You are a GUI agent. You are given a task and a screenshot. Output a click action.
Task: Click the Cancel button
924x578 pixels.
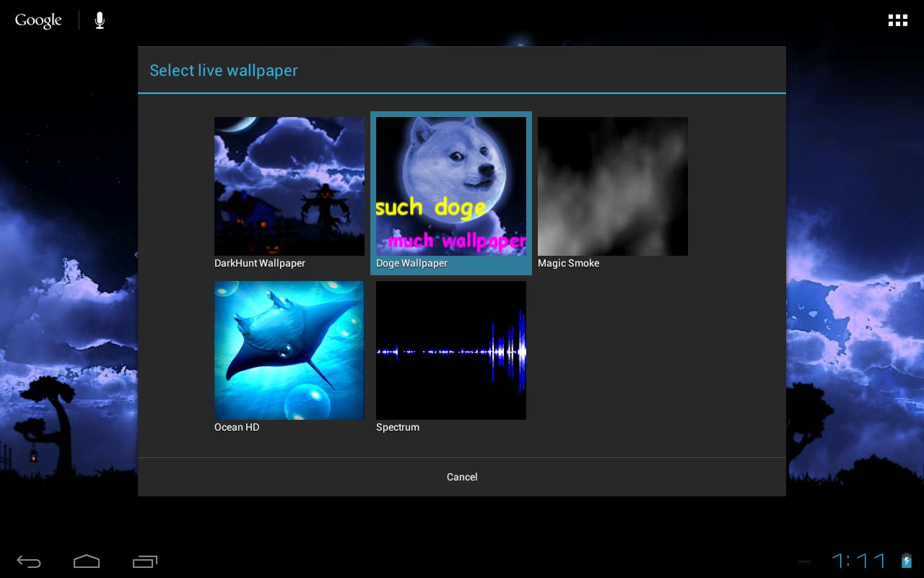462,477
